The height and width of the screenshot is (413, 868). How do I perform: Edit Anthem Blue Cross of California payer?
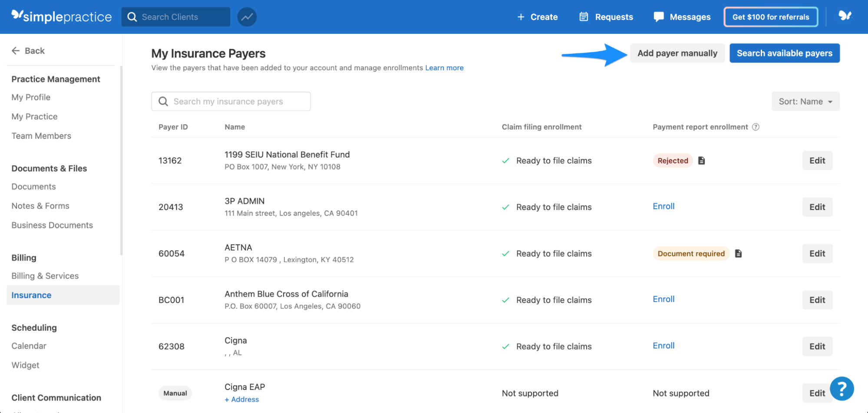coord(817,300)
